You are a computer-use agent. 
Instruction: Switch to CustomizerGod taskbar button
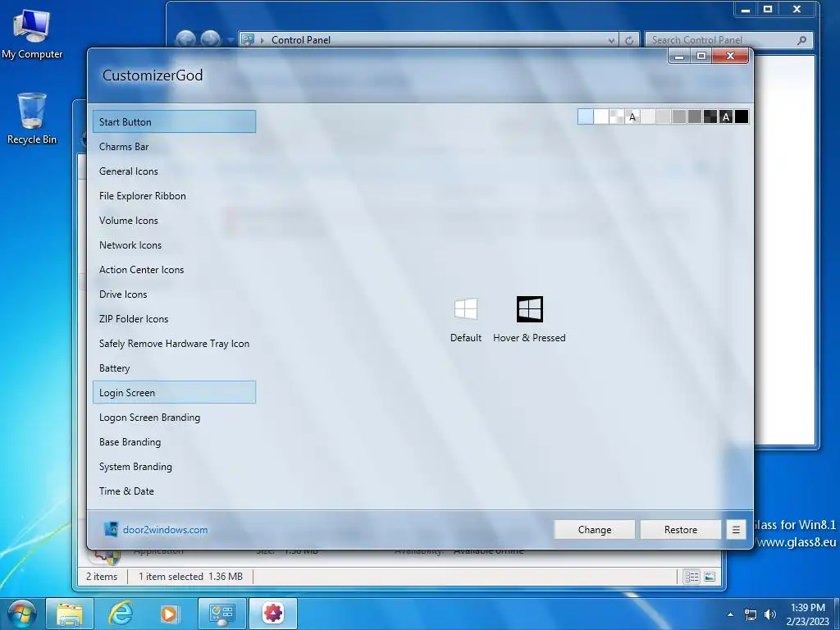[272, 614]
